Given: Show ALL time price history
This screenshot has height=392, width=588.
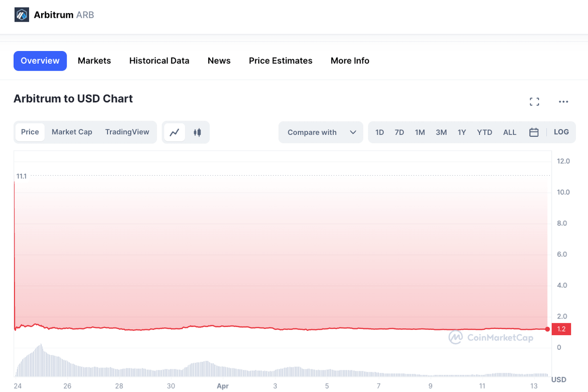Looking at the screenshot, I should (510, 132).
